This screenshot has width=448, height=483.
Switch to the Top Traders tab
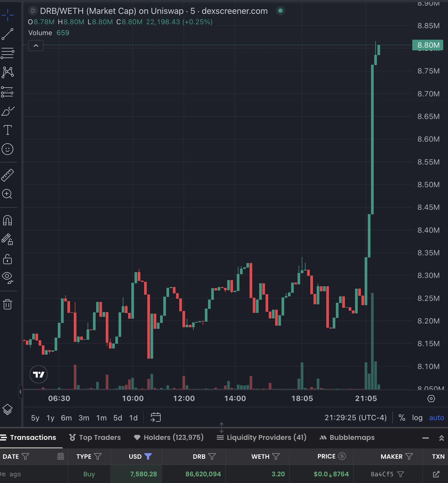click(x=95, y=438)
